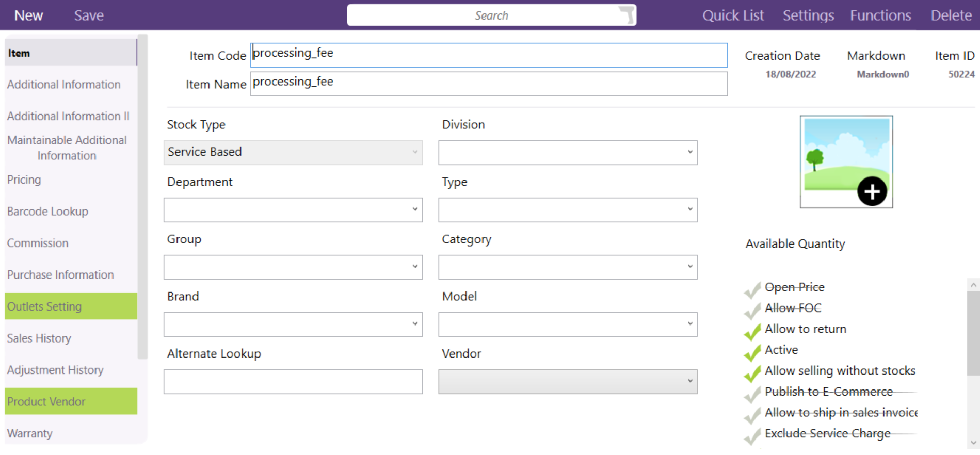Expand the Department dropdown
The image size is (980, 455).
click(x=293, y=210)
